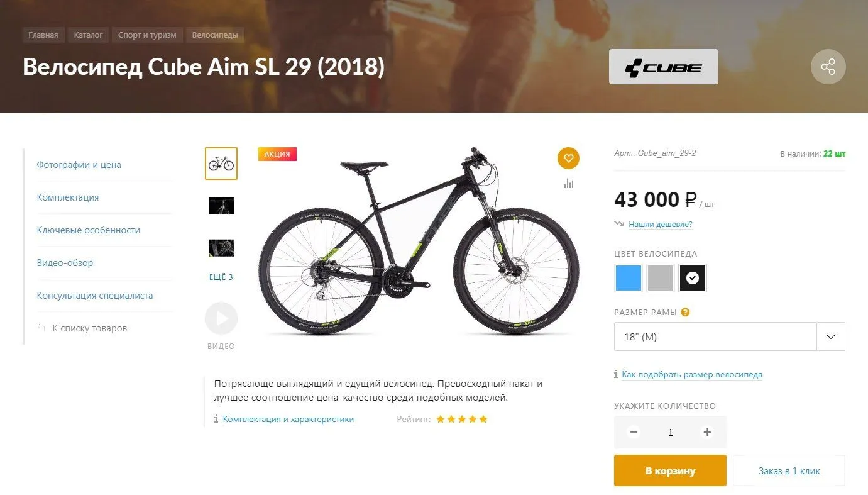Click the Cube brand logo

[663, 67]
